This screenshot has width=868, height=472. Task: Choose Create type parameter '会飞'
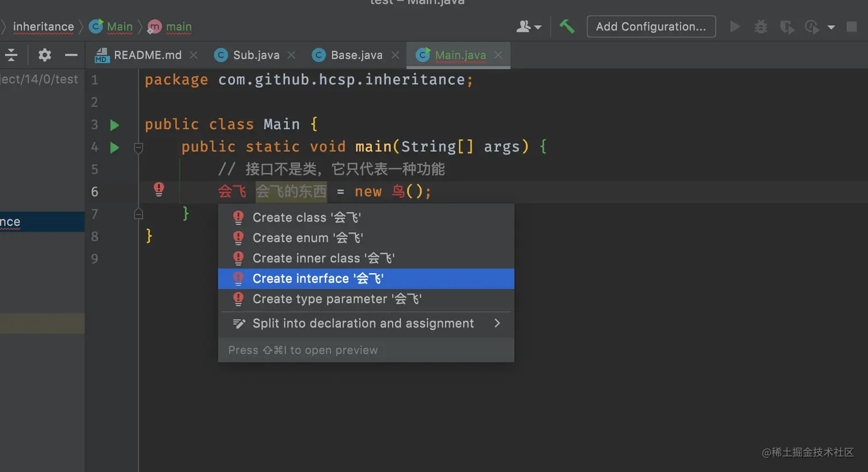[366, 299]
